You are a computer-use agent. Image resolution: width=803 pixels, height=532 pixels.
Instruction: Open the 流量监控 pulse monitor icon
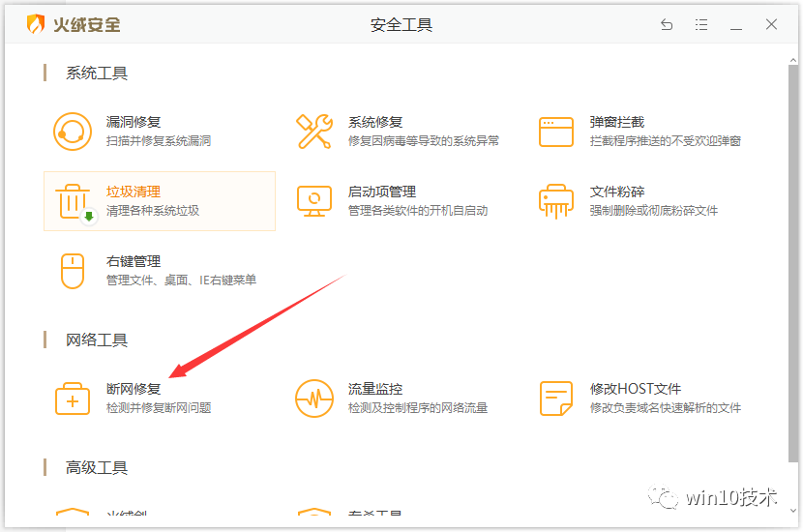pos(314,399)
